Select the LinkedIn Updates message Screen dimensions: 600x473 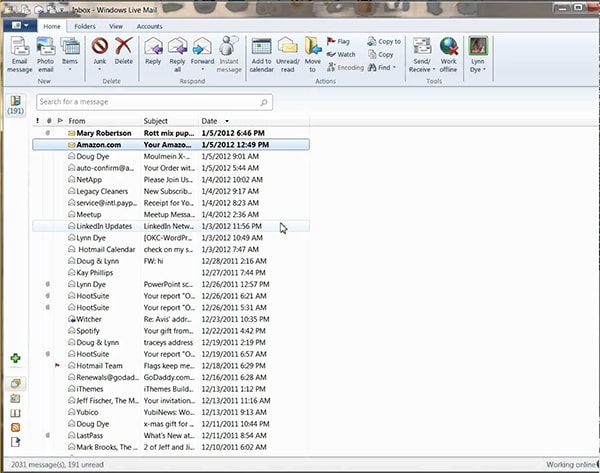171,226
